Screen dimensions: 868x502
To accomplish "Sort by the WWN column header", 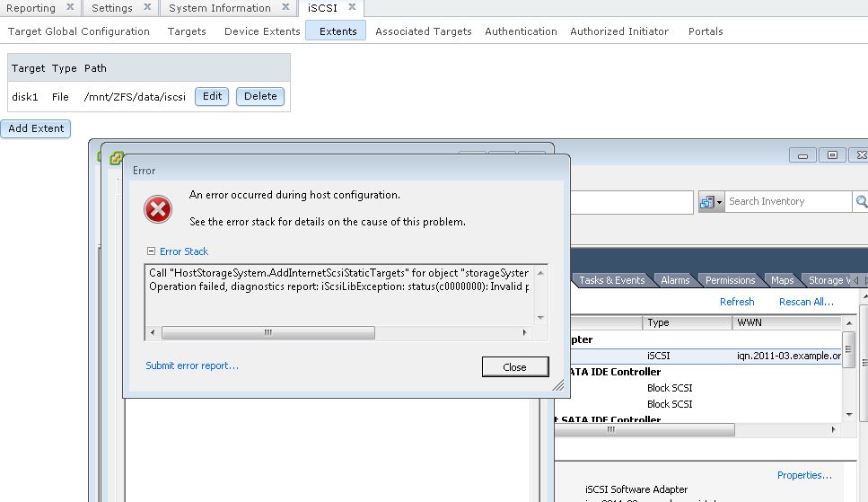I will tap(786, 322).
